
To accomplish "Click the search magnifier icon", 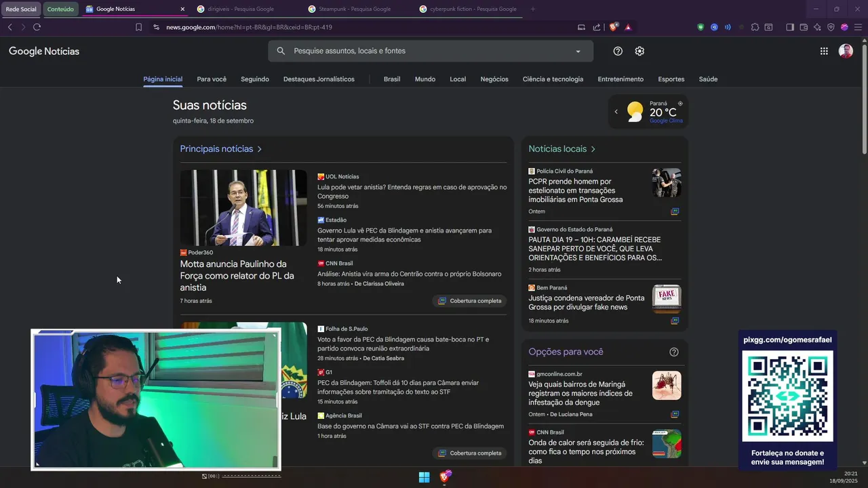I will 281,51.
